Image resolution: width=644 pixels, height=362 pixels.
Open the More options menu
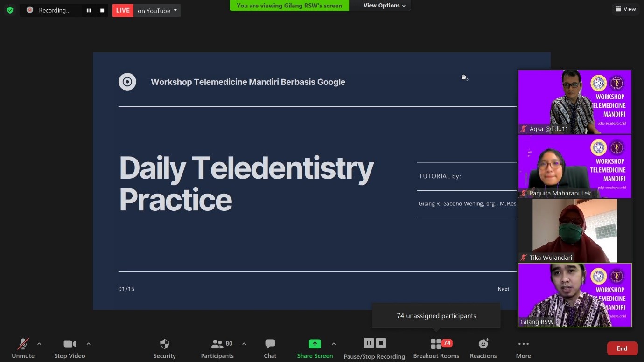(523, 348)
